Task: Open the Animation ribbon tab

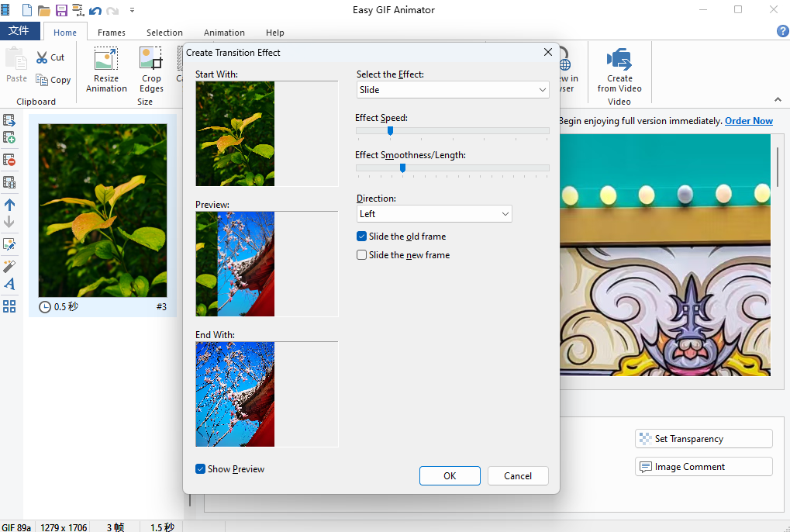Action: [x=224, y=33]
